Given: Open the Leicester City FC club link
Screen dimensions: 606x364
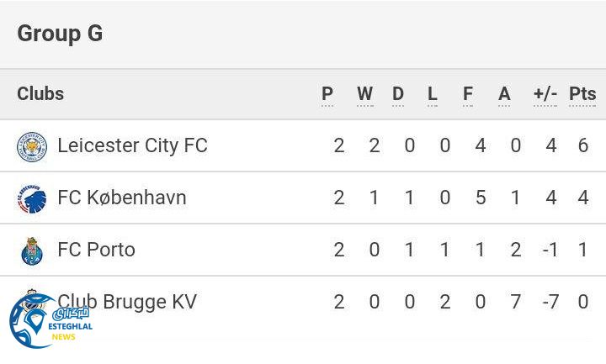Looking at the screenshot, I should 132,145.
